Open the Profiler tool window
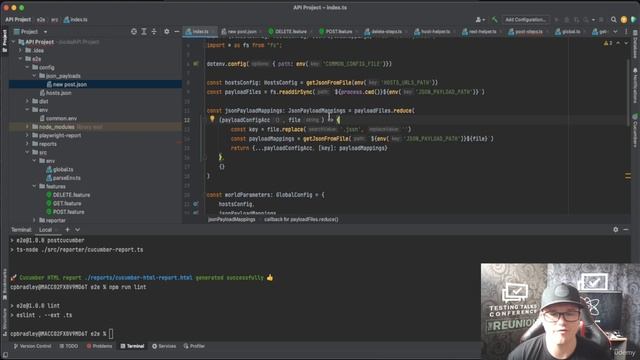 (194, 346)
